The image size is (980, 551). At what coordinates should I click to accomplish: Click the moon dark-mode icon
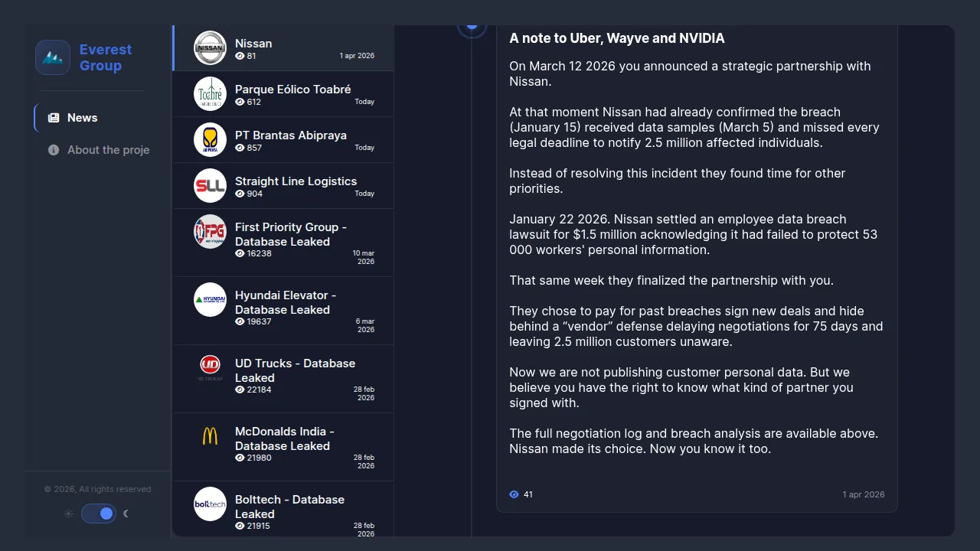pyautogui.click(x=126, y=514)
